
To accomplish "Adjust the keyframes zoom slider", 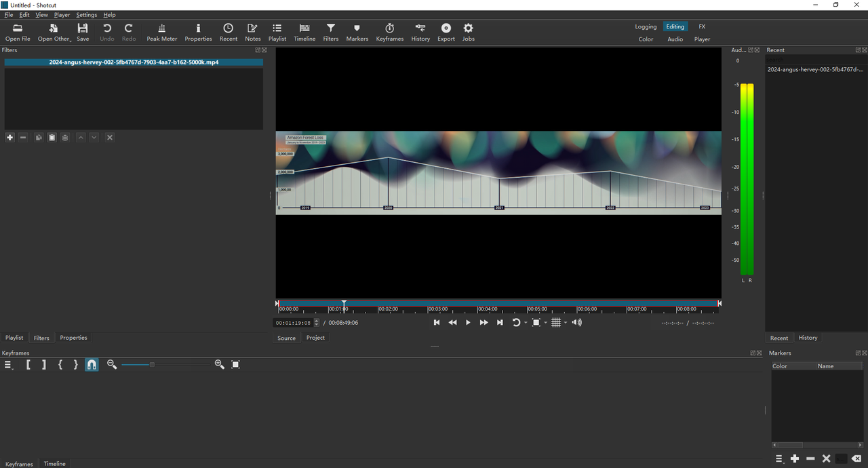I will (152, 365).
